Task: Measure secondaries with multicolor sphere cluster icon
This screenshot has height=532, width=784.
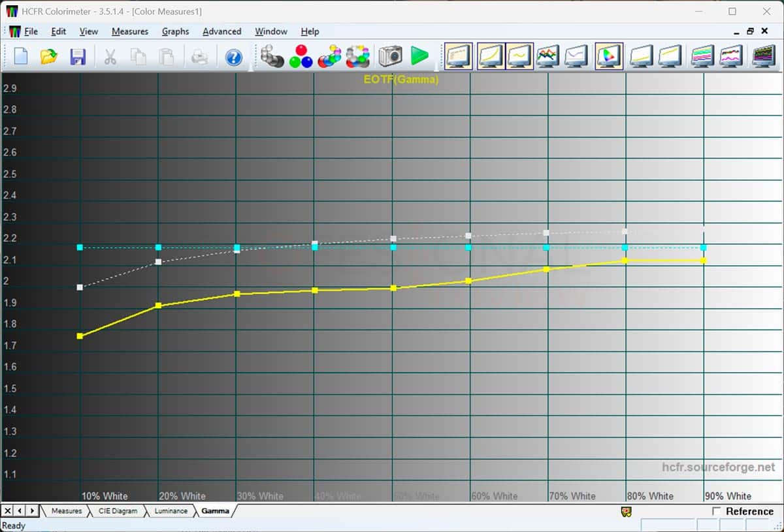Action: (329, 56)
